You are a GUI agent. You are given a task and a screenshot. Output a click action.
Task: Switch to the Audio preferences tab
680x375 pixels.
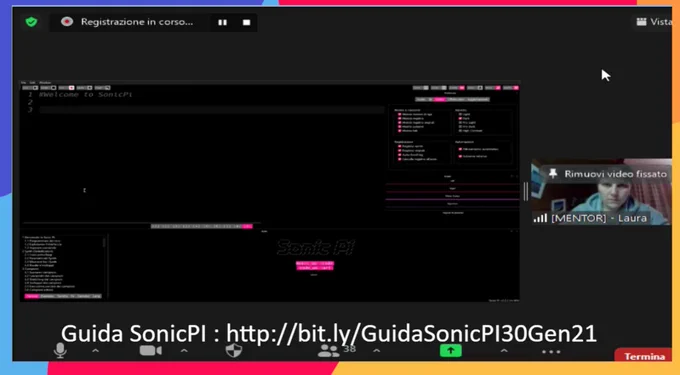421,99
